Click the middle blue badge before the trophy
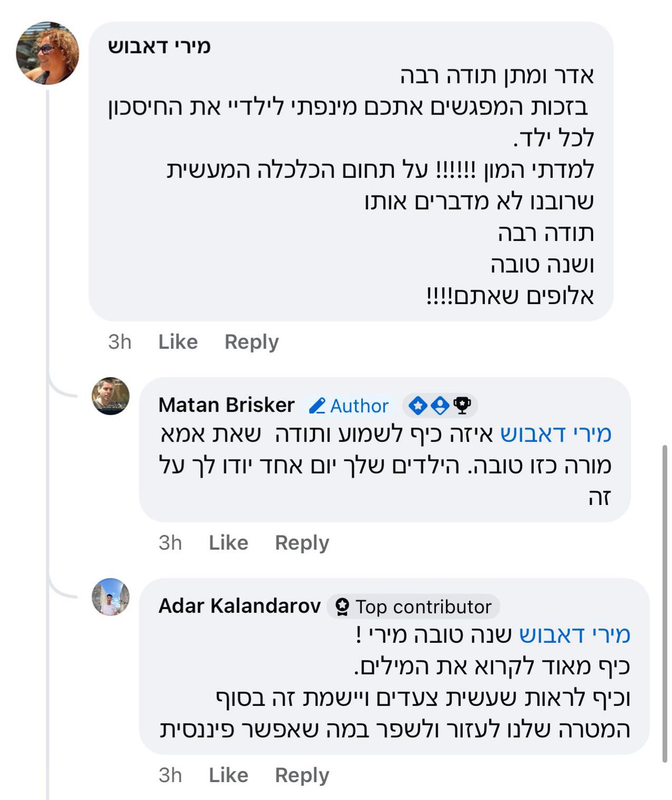The width and height of the screenshot is (672, 800). 440,406
